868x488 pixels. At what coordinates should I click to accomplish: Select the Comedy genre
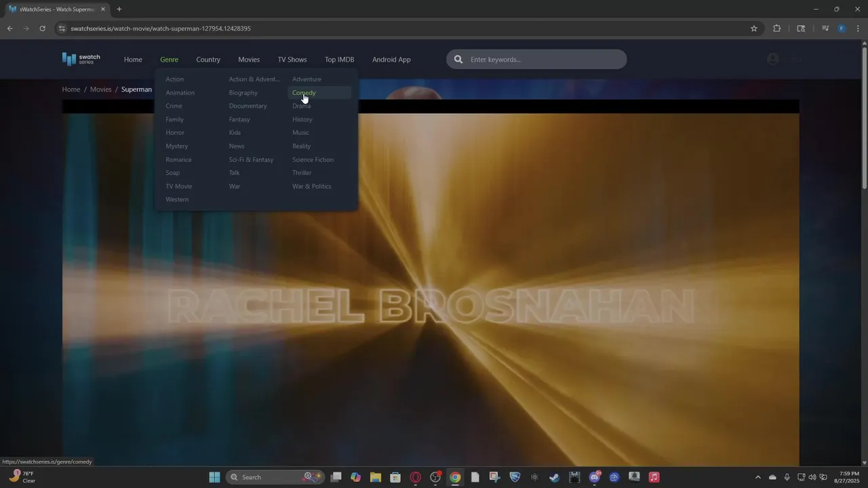tap(304, 93)
